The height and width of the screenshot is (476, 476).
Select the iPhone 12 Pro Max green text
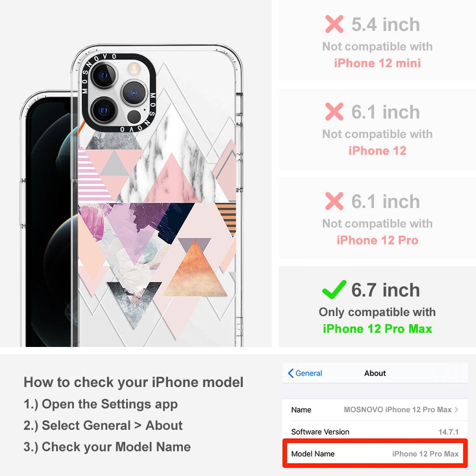pyautogui.click(x=377, y=329)
